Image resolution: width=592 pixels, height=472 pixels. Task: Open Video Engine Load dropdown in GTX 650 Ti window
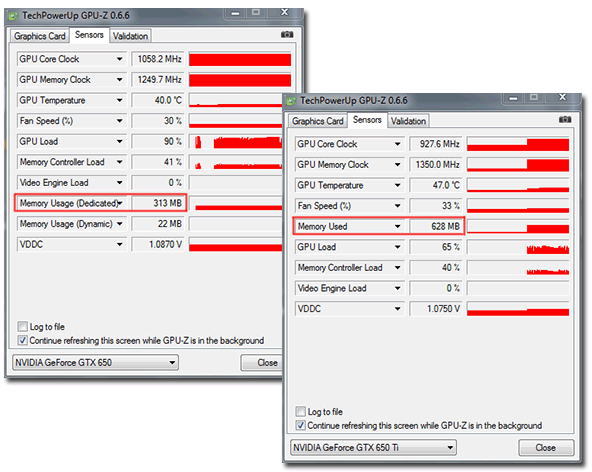(398, 288)
